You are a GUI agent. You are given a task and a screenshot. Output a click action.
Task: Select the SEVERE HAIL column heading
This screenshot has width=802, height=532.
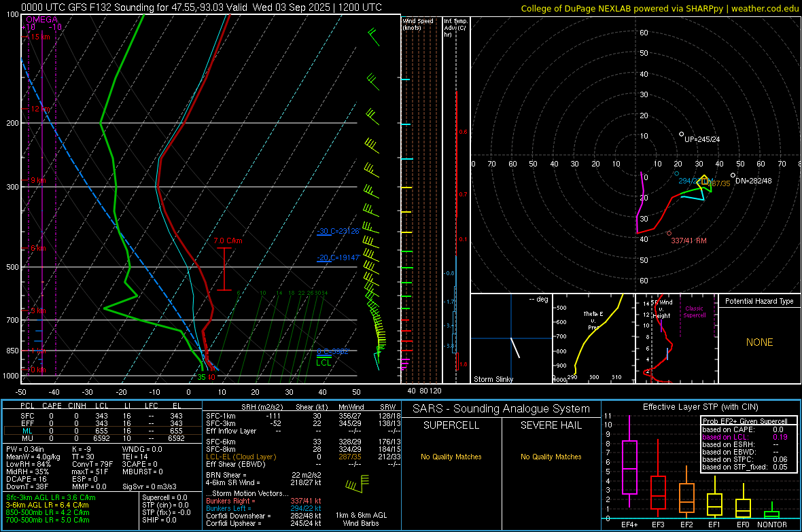click(x=551, y=425)
